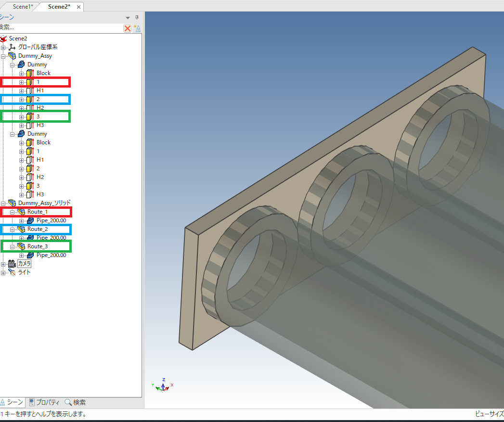This screenshot has width=504, height=422.
Task: Click the ライト light icon in tree
Action: click(x=12, y=272)
